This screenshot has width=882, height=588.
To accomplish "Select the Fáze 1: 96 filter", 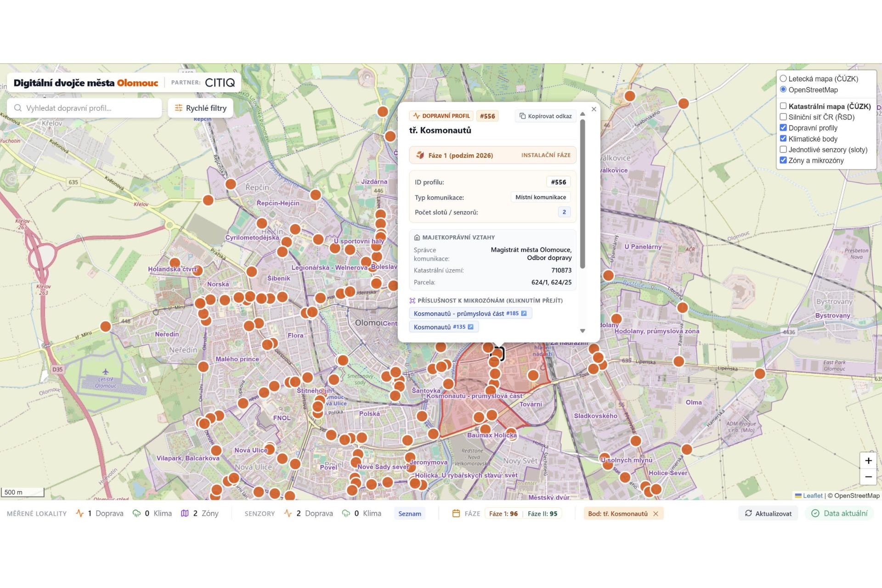I will (x=503, y=514).
